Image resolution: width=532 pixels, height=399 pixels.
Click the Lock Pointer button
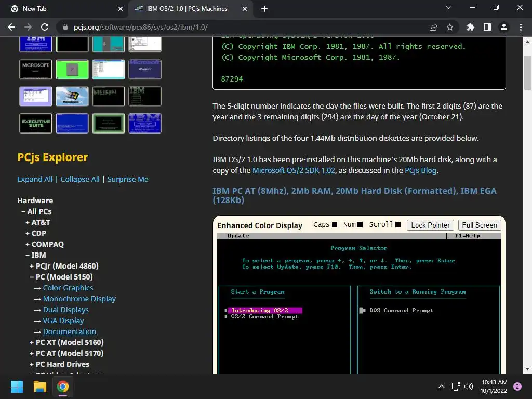[x=430, y=225]
